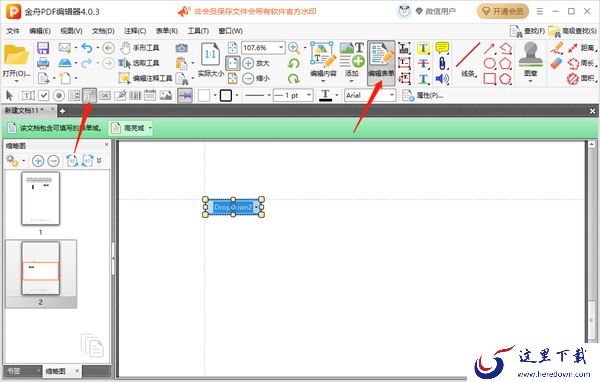
Task: Click the strikethrough text T icon
Action: 423,63
